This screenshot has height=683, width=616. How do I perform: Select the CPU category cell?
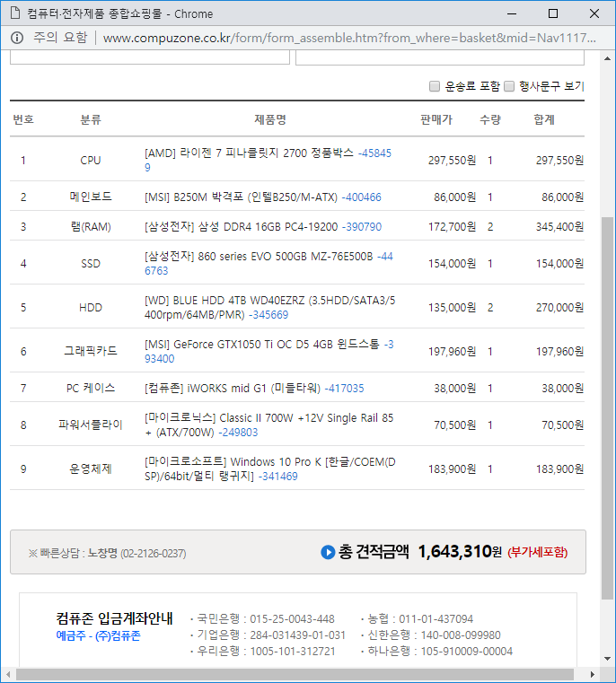click(x=91, y=161)
